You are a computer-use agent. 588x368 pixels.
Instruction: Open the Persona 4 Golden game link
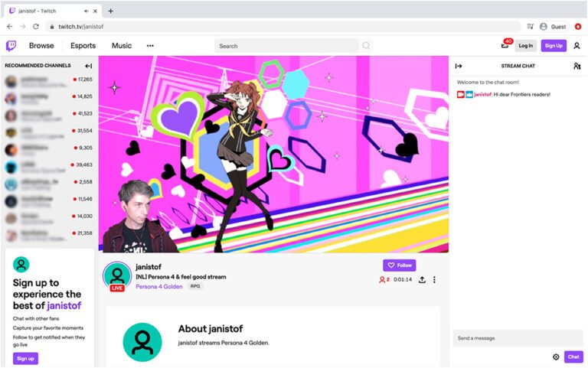pyautogui.click(x=158, y=286)
